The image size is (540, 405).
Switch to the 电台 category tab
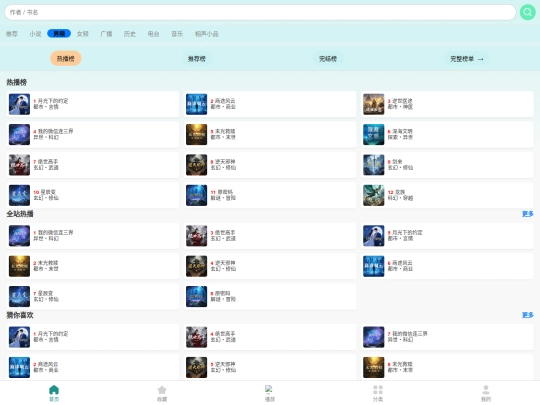point(153,34)
